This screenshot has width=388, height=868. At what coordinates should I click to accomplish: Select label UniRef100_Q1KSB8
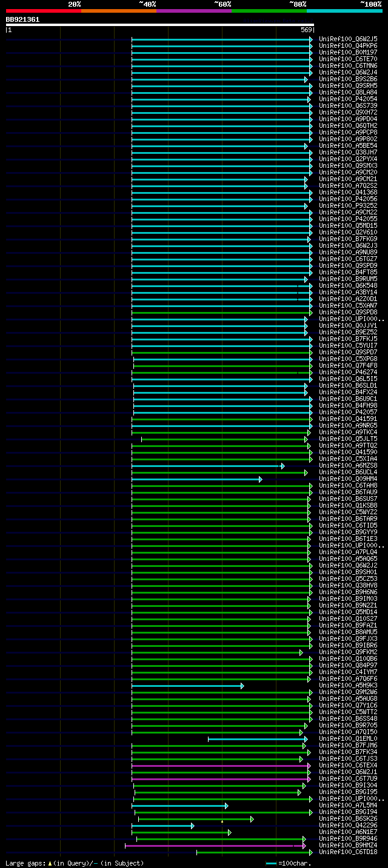(x=348, y=505)
